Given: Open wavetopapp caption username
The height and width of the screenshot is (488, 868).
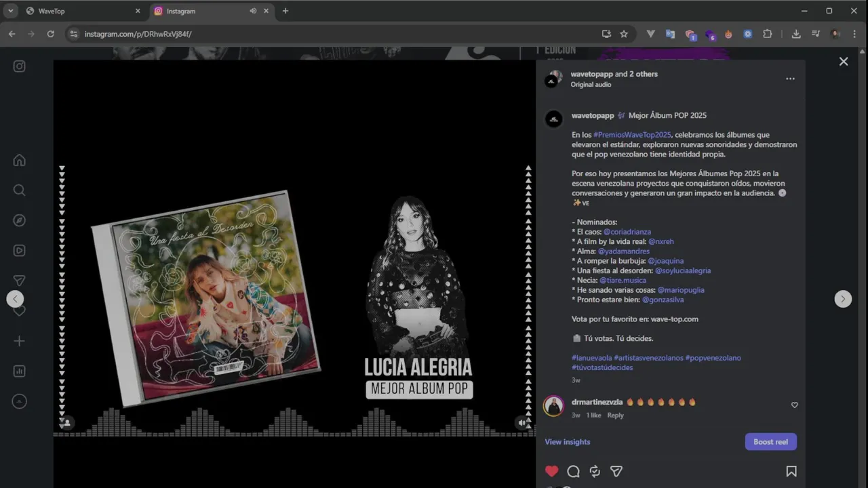Looking at the screenshot, I should pos(593,116).
